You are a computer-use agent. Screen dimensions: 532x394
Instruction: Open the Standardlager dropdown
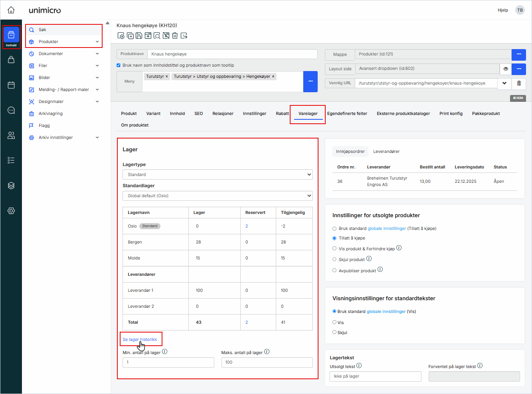click(218, 196)
